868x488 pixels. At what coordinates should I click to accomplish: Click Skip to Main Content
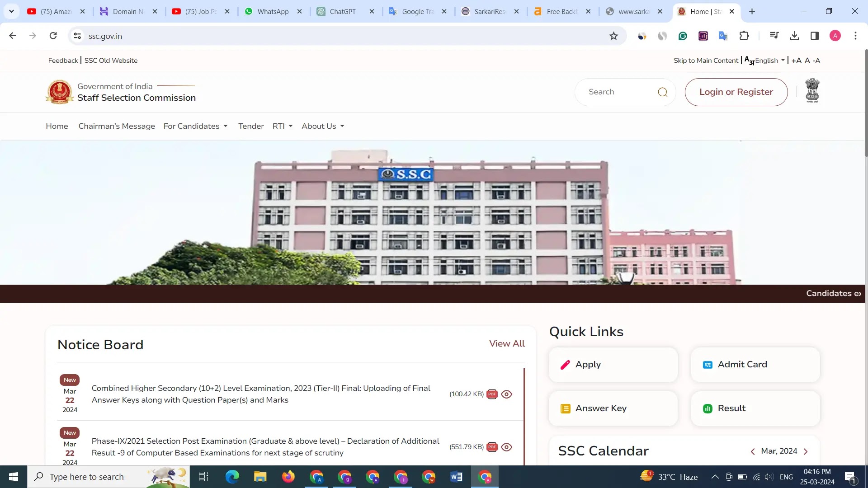click(706, 61)
